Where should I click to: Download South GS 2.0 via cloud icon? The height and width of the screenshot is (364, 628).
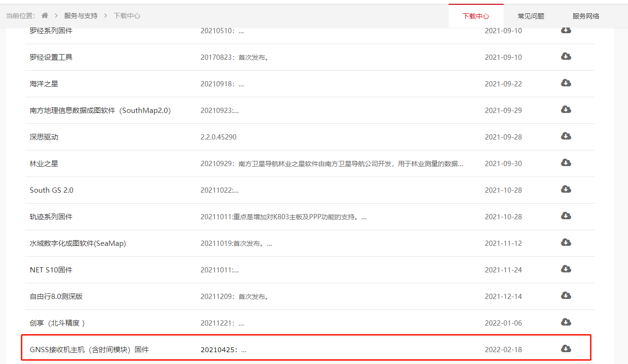pos(566,189)
